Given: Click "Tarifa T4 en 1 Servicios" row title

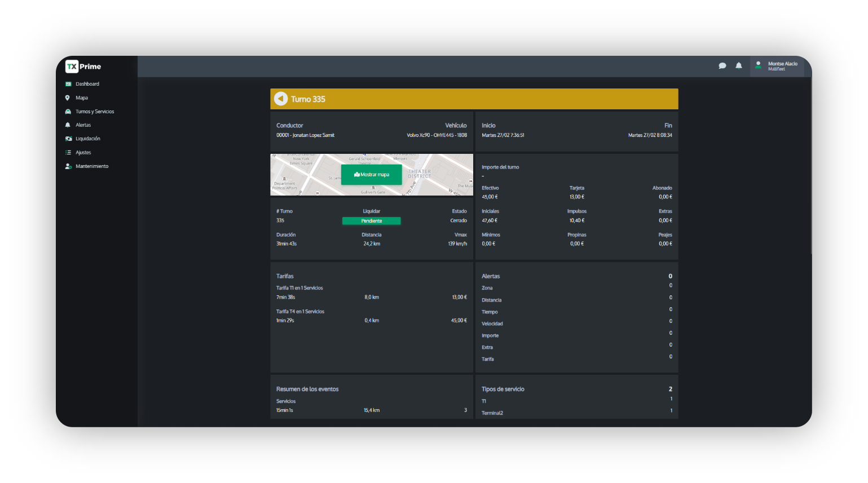Looking at the screenshot, I should point(300,312).
